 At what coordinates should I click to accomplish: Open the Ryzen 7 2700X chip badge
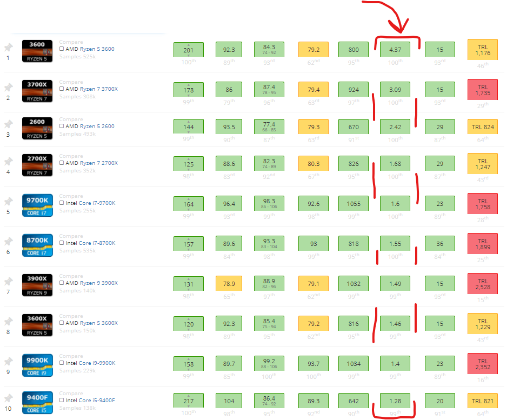pos(37,165)
